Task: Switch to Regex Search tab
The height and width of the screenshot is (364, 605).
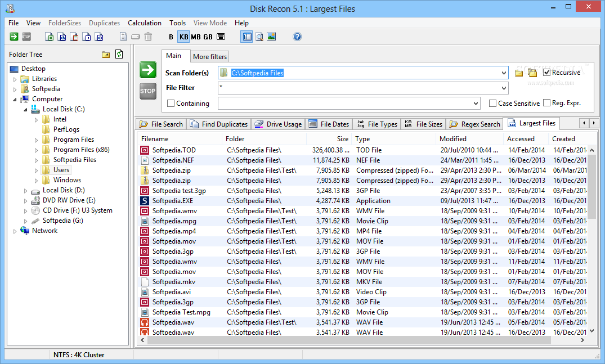Action: [x=474, y=124]
